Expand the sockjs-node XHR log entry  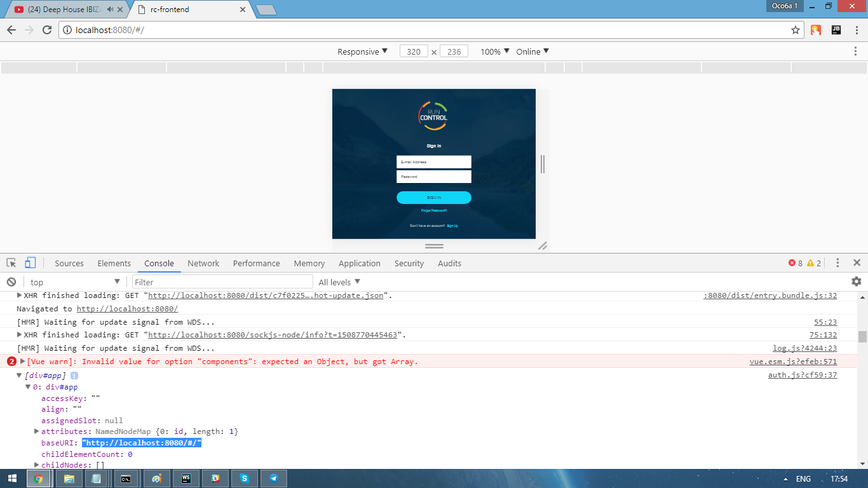pos(19,335)
